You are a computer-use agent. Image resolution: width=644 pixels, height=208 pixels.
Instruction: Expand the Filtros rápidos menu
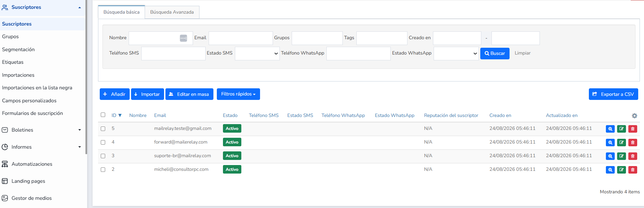tap(238, 94)
